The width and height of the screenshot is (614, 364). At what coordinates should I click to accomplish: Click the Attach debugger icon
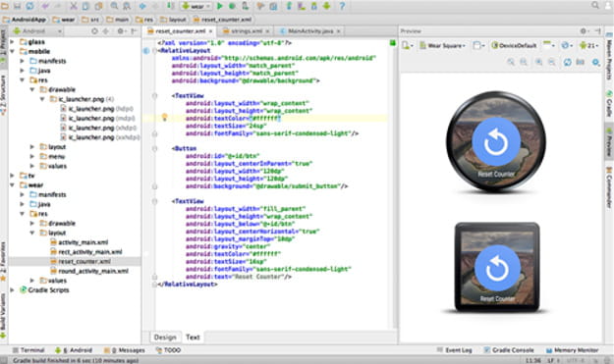point(245,6)
